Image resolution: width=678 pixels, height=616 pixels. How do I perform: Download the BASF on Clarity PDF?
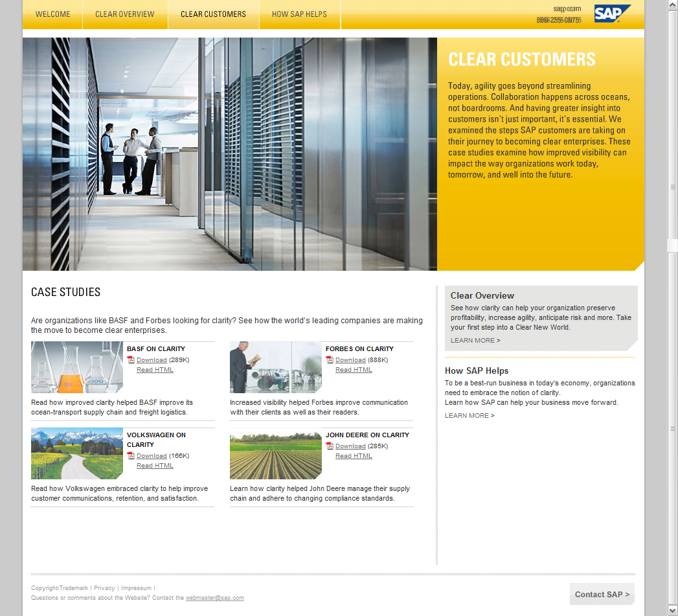152,360
